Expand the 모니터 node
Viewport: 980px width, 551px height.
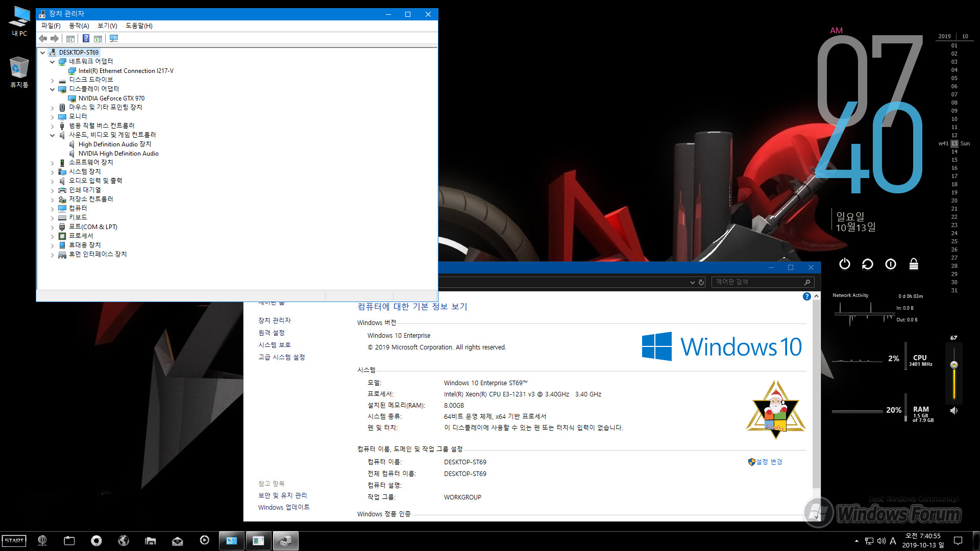click(x=52, y=117)
